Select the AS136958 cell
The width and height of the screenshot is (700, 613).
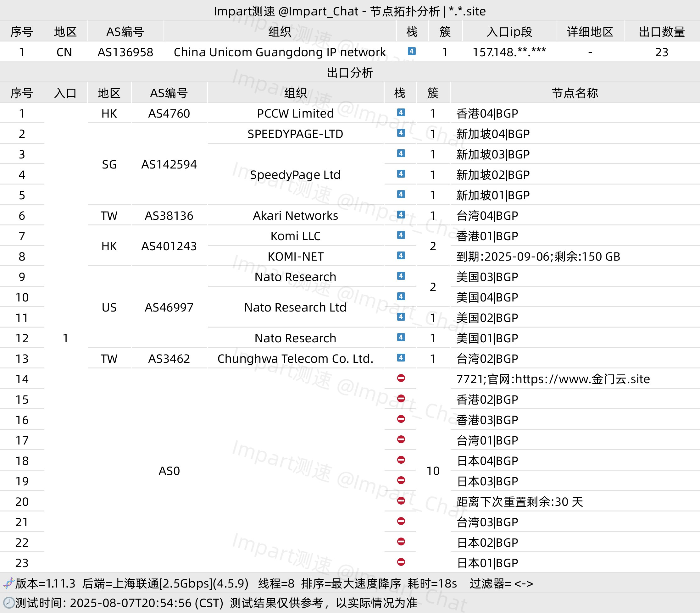pos(125,52)
